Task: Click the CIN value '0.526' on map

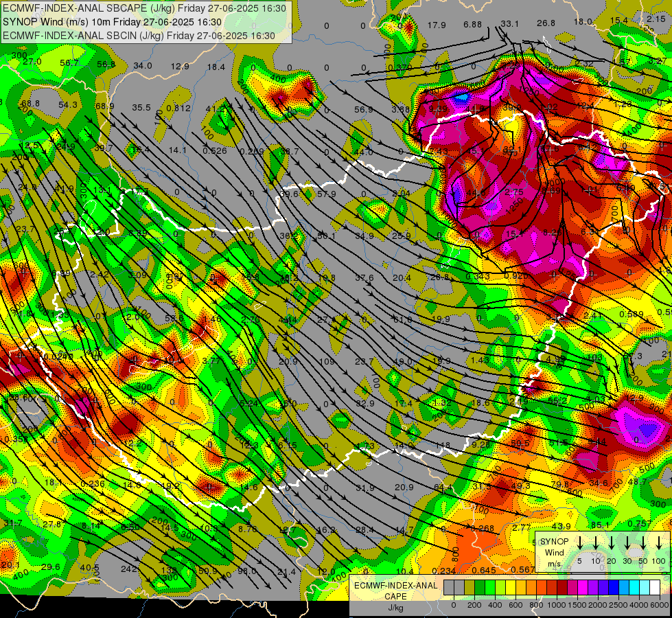Action: (x=215, y=150)
